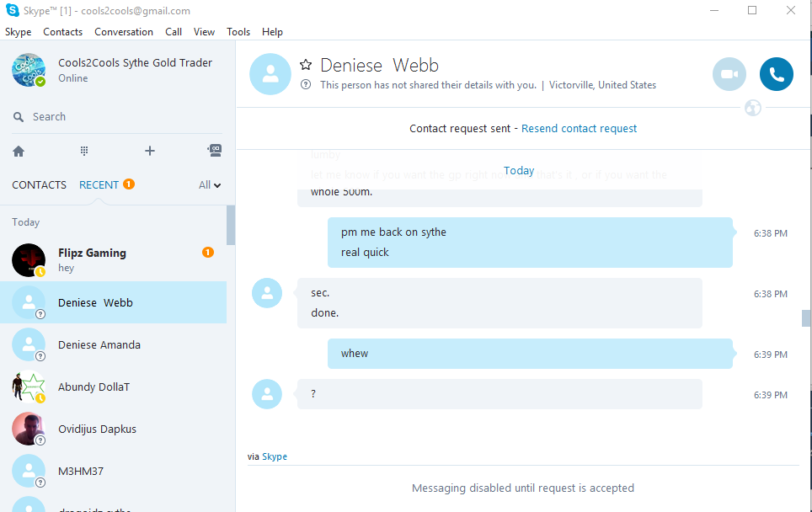The width and height of the screenshot is (812, 512).
Task: Switch to the RECENT tab
Action: pos(99,184)
